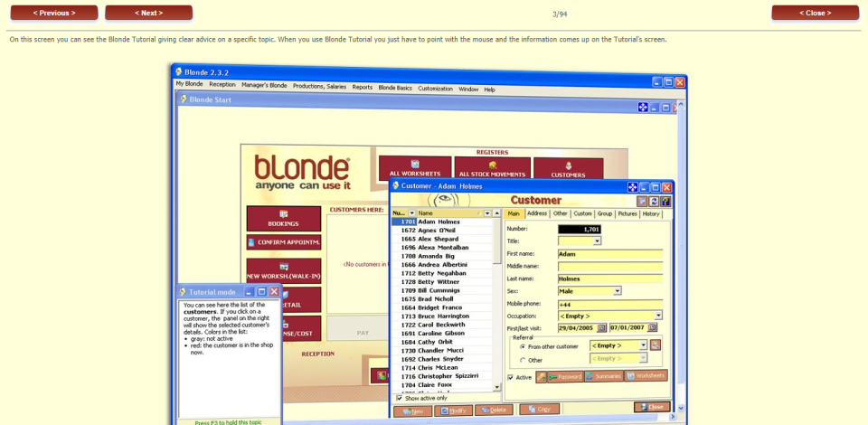The height and width of the screenshot is (425, 868).
Task: Open the first visit date calendar picker
Action: [602, 328]
